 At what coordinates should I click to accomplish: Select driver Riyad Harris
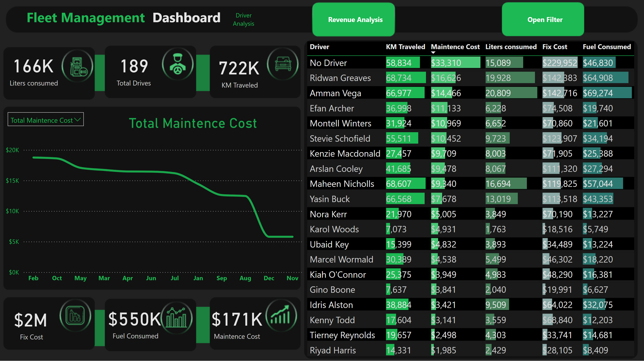[333, 350]
